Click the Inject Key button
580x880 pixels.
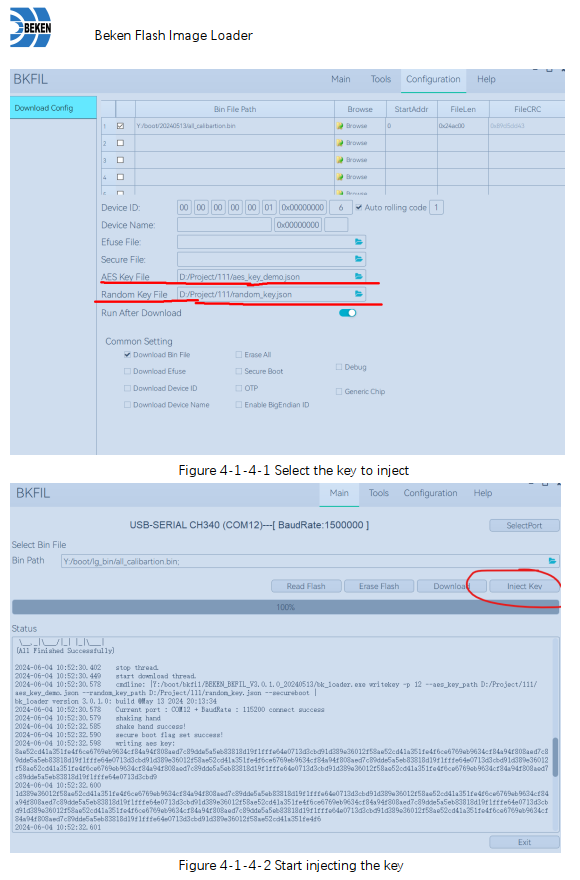(x=524, y=586)
